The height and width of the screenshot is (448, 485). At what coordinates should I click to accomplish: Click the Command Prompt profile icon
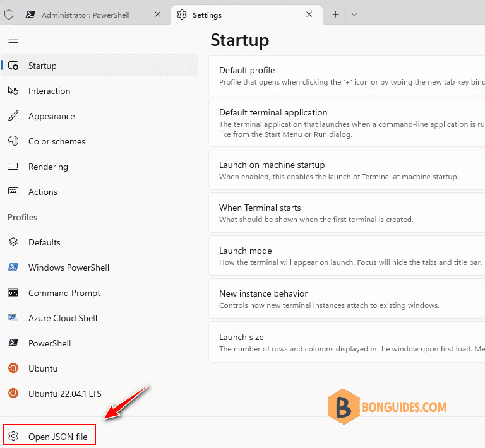pyautogui.click(x=13, y=293)
